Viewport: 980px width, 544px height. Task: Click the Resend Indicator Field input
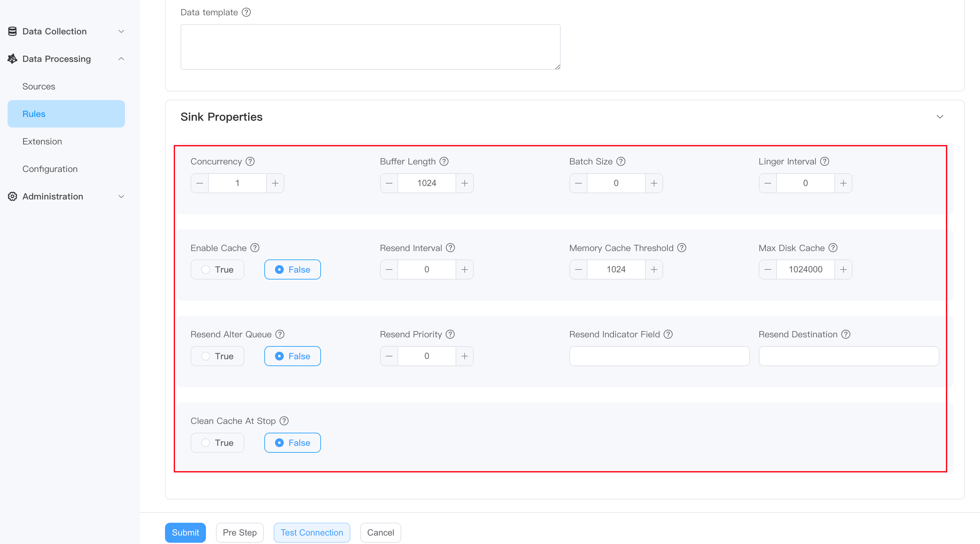[x=659, y=356]
